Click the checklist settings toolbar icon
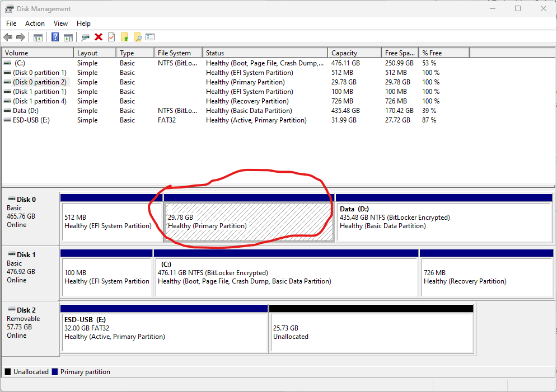557x392 pixels. [150, 37]
